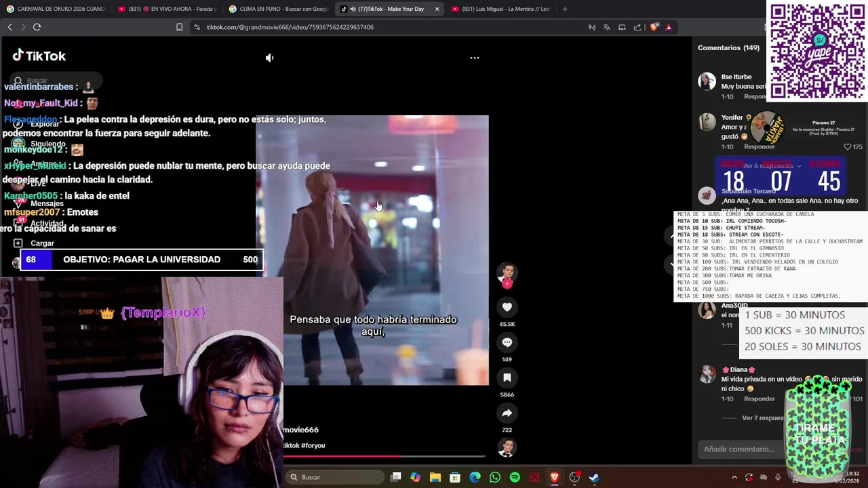Screen dimensions: 868x488
Task: Seek on the video progress bar
Action: (385, 456)
